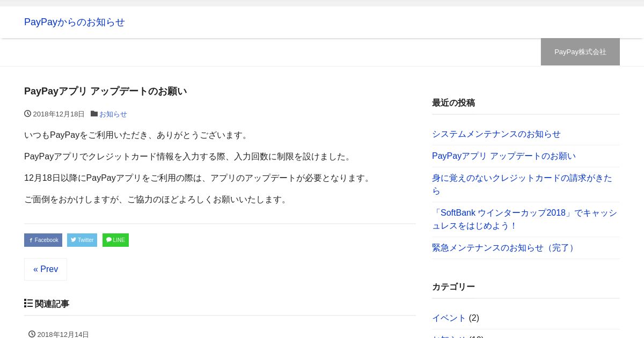Select the article heading PayPayアプリ アップデートのお願い
The width and height of the screenshot is (644, 338).
coord(106,91)
